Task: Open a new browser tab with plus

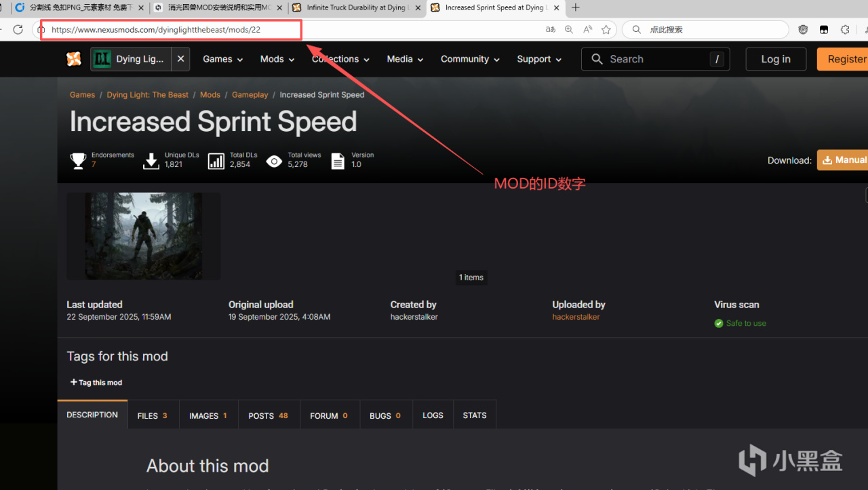Action: tap(576, 7)
